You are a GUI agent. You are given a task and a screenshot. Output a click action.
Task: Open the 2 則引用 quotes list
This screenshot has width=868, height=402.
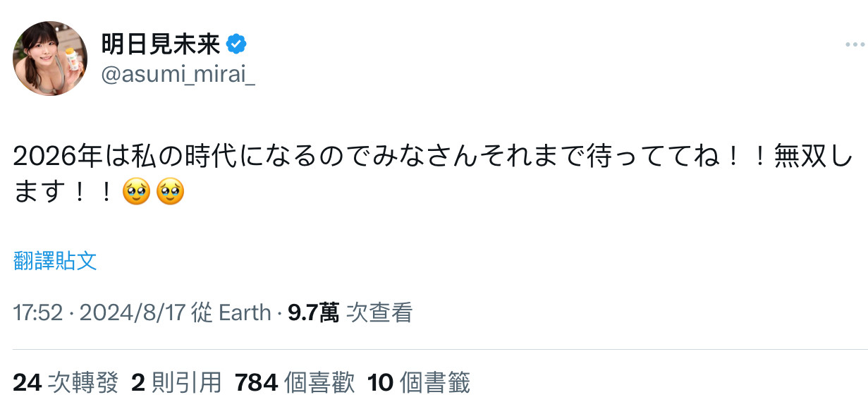176,382
